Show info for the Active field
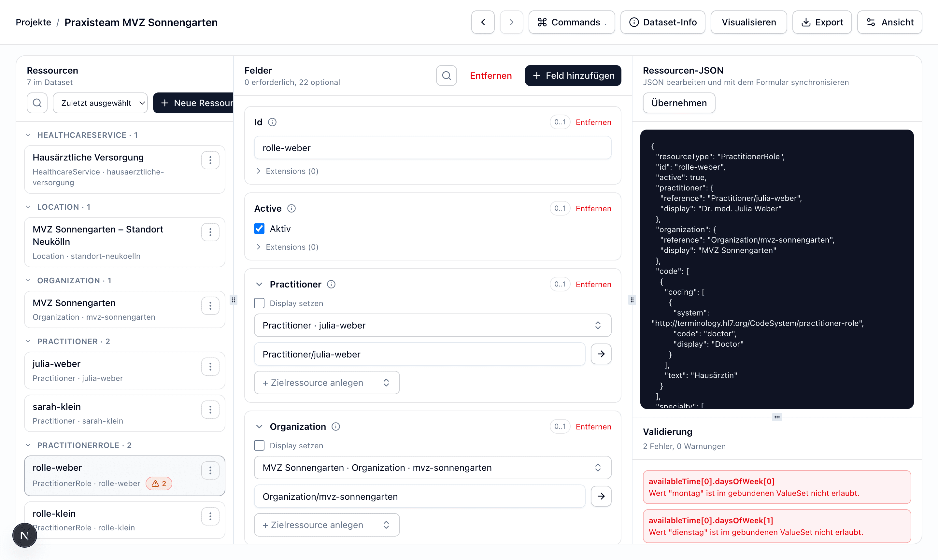 [291, 209]
